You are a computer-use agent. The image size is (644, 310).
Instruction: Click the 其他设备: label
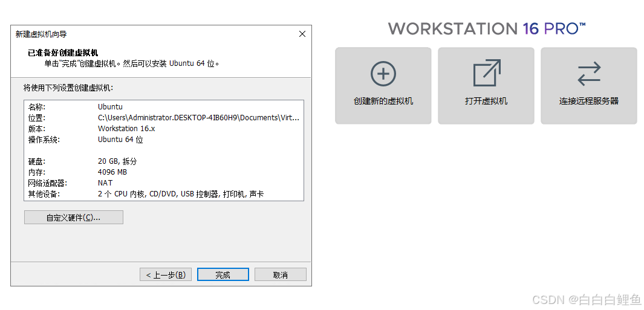click(44, 194)
